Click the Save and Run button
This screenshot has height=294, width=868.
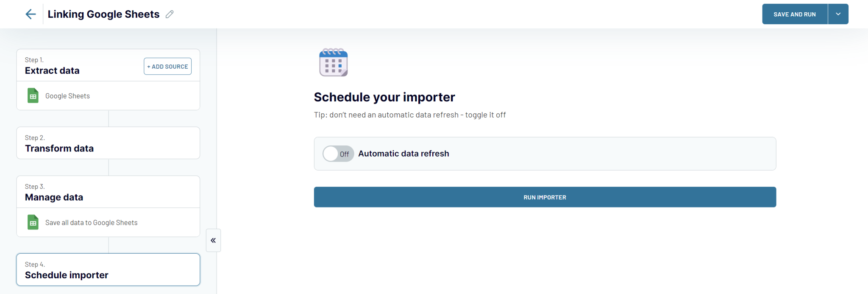coord(794,14)
